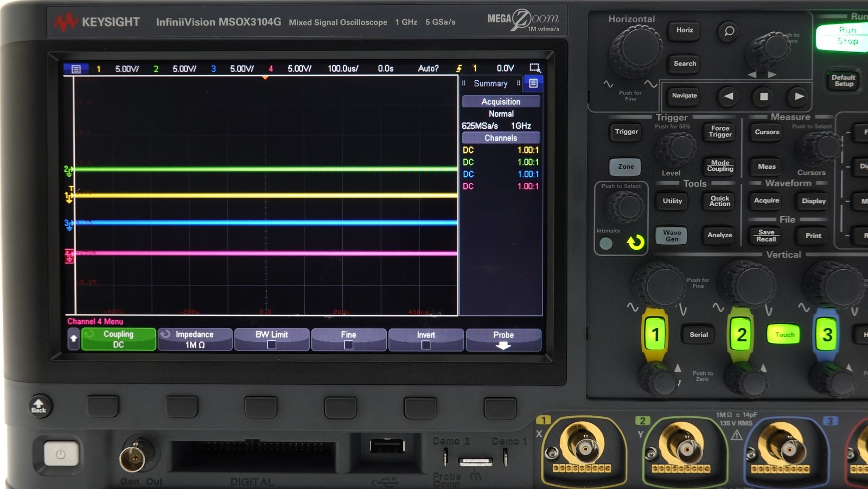
Task: Open the 100.0us/ timebase setting
Action: [x=343, y=69]
